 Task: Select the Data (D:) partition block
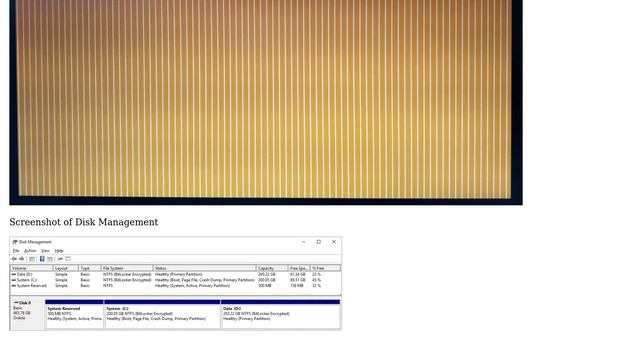coord(281,313)
